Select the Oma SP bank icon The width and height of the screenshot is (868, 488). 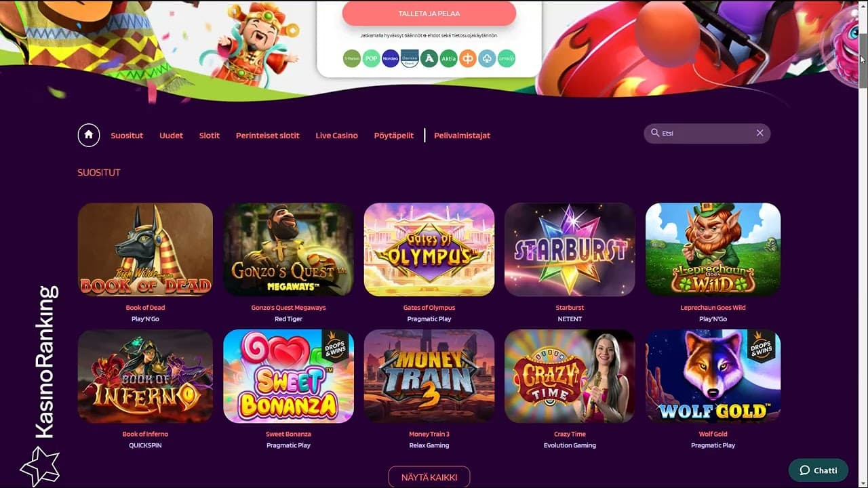coord(507,58)
